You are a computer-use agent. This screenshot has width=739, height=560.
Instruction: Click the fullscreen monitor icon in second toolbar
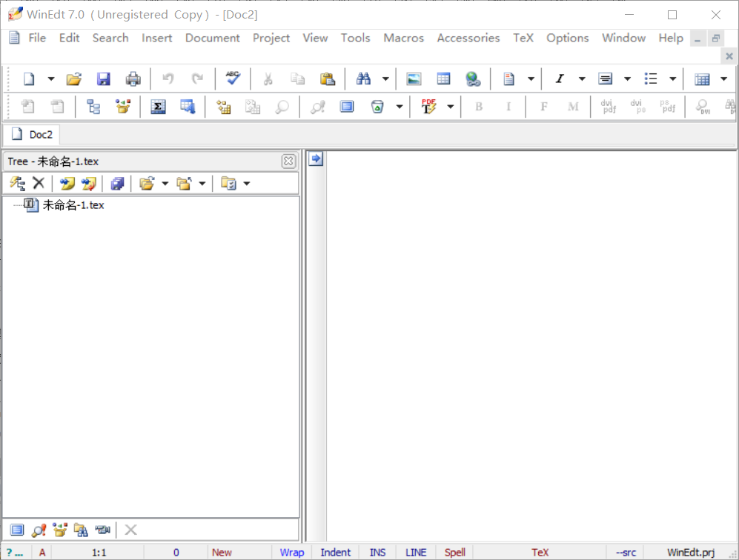347,107
